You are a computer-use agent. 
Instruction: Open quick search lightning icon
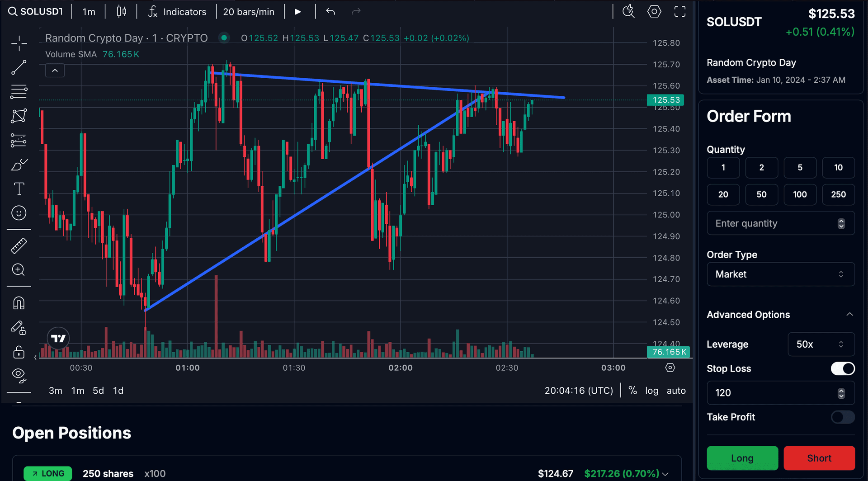pyautogui.click(x=628, y=12)
